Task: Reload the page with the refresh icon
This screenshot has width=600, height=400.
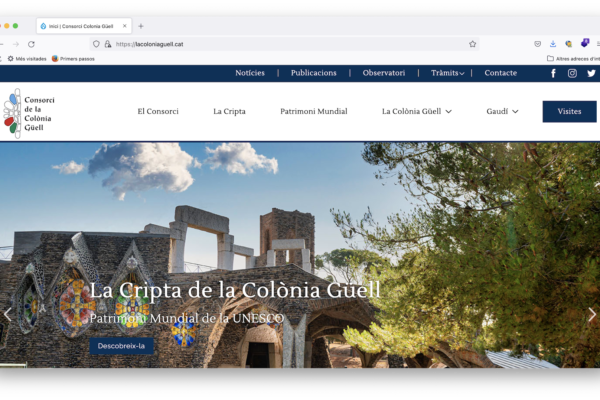Action: [31, 44]
